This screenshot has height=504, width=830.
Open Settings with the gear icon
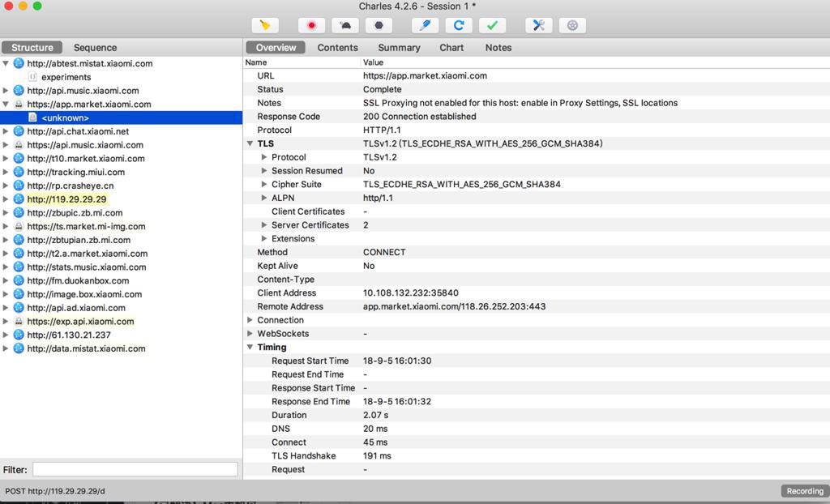point(572,25)
